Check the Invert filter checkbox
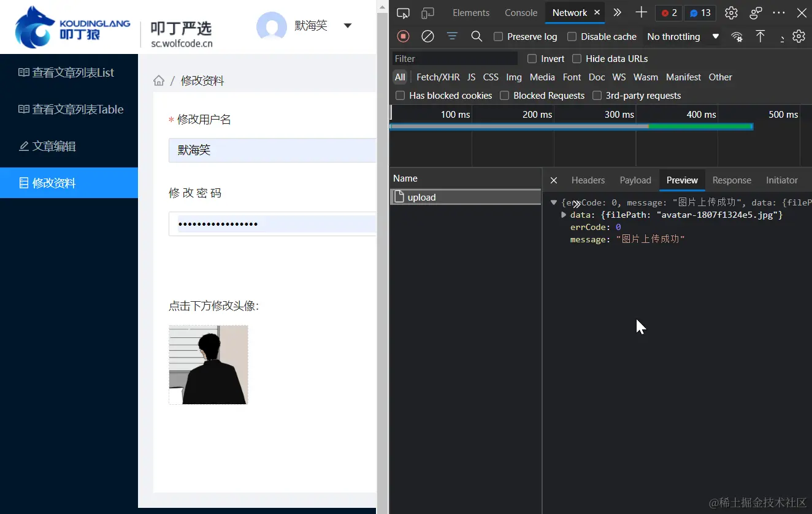The height and width of the screenshot is (514, 812). 532,59
